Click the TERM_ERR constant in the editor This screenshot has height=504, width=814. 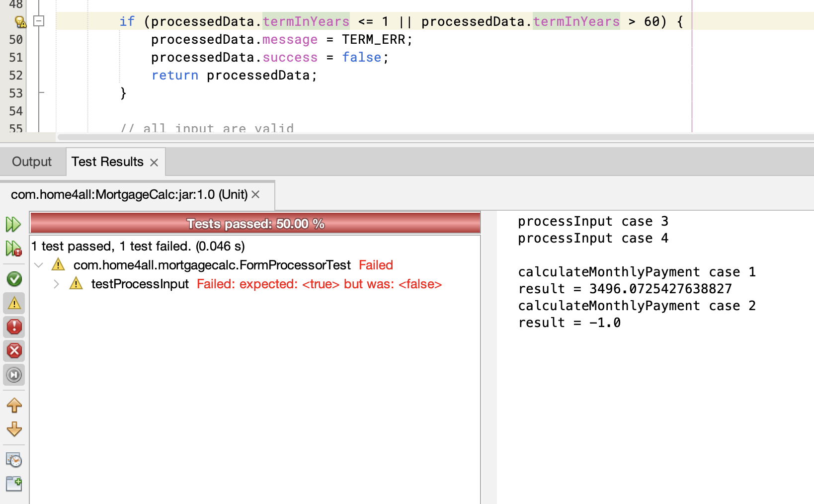373,39
